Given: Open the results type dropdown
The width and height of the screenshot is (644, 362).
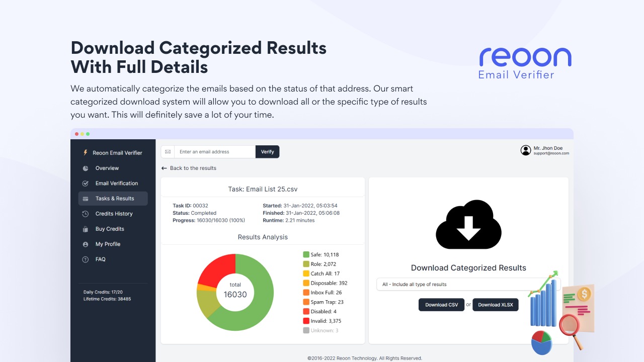Looking at the screenshot, I should (468, 284).
